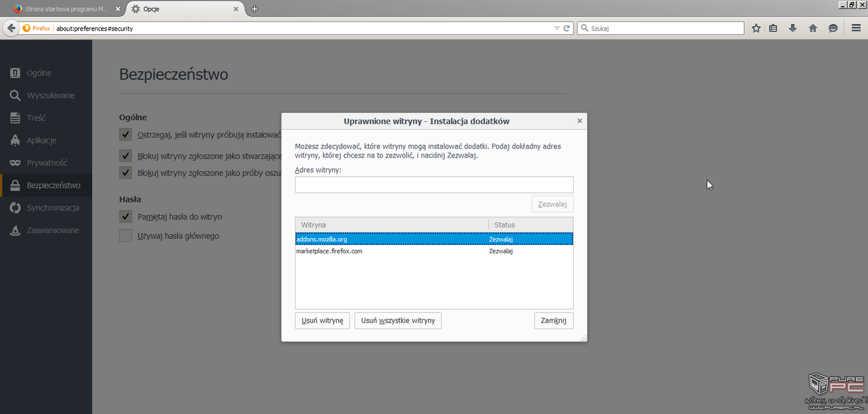This screenshot has width=868, height=414.
Task: Open the URL bar history dropdown arrow
Action: [x=557, y=28]
